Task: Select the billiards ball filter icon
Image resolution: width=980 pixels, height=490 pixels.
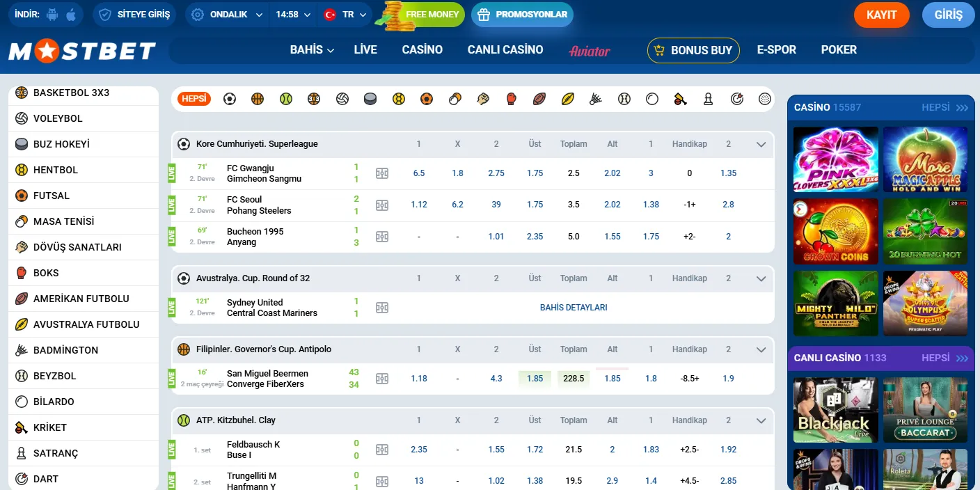Action: point(652,99)
